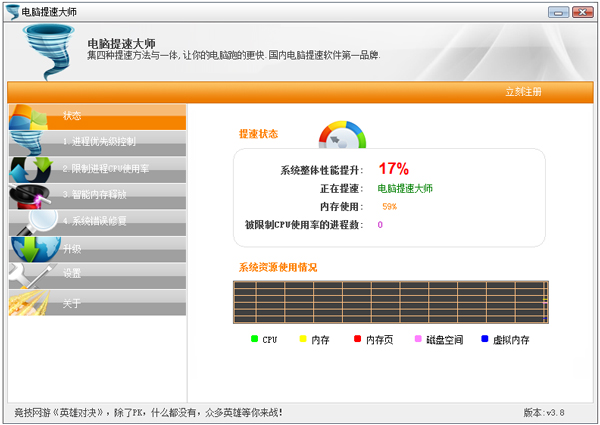Click the pink 磁盘空间 legend swatch
The height and width of the screenshot is (425, 600).
point(418,339)
